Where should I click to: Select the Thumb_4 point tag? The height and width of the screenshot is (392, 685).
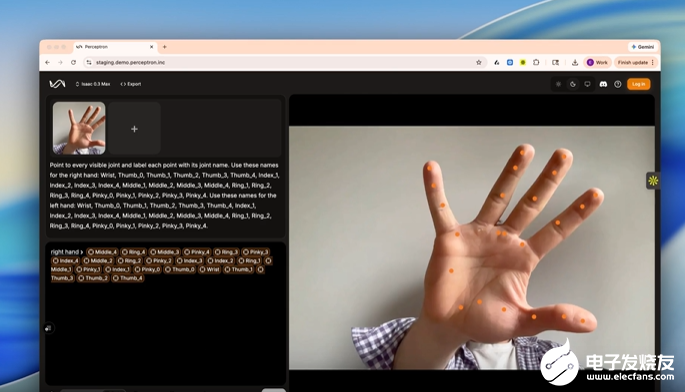click(x=128, y=278)
